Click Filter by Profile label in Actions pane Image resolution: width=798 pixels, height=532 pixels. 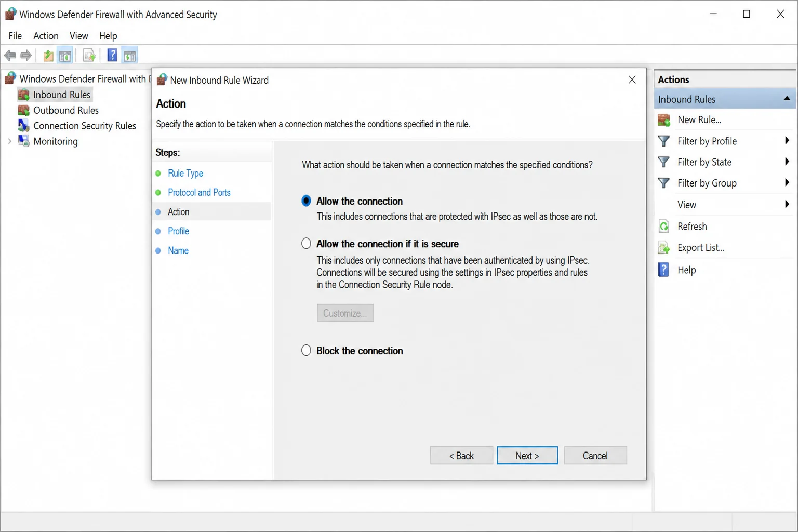click(707, 141)
